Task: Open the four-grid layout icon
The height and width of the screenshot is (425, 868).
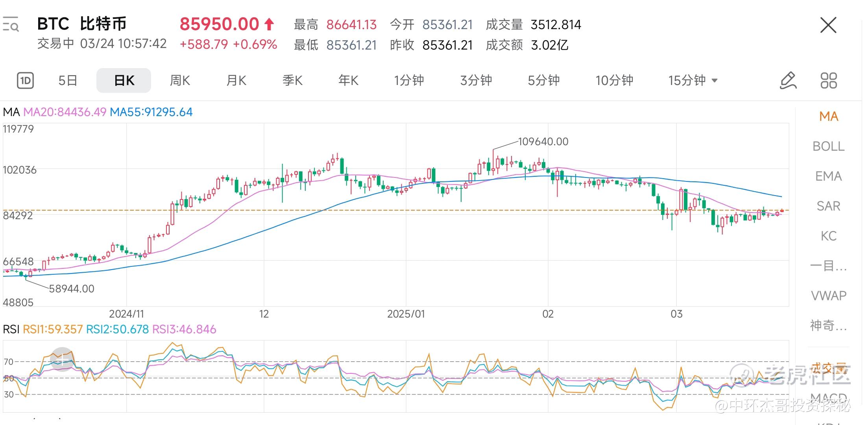Action: [828, 81]
